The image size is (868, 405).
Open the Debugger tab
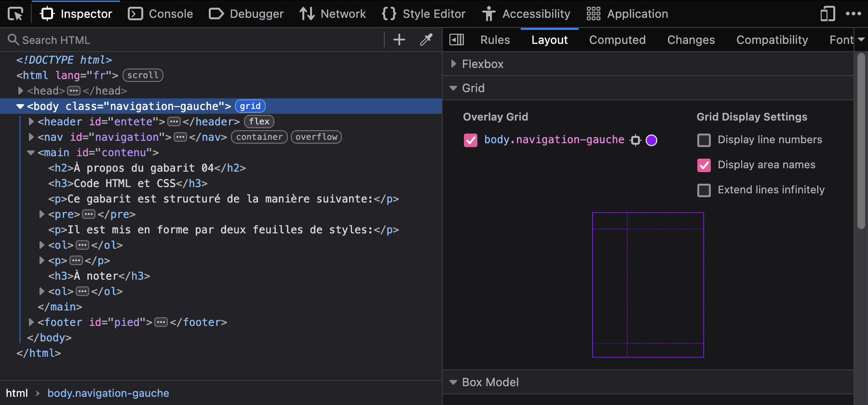(246, 14)
